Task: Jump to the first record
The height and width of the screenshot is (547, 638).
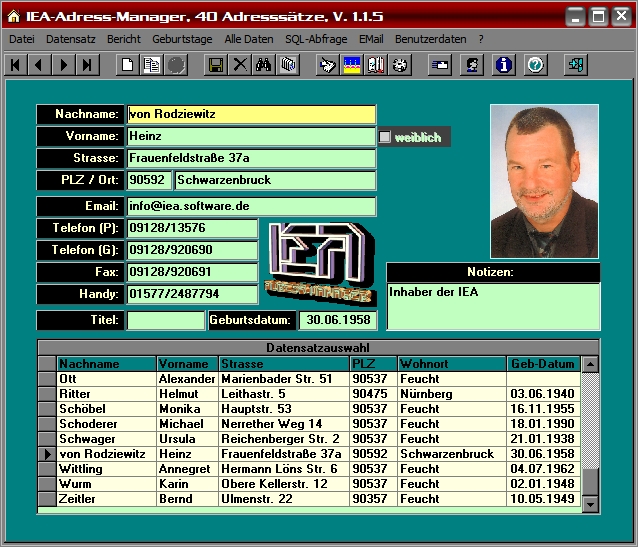Action: click(15, 65)
